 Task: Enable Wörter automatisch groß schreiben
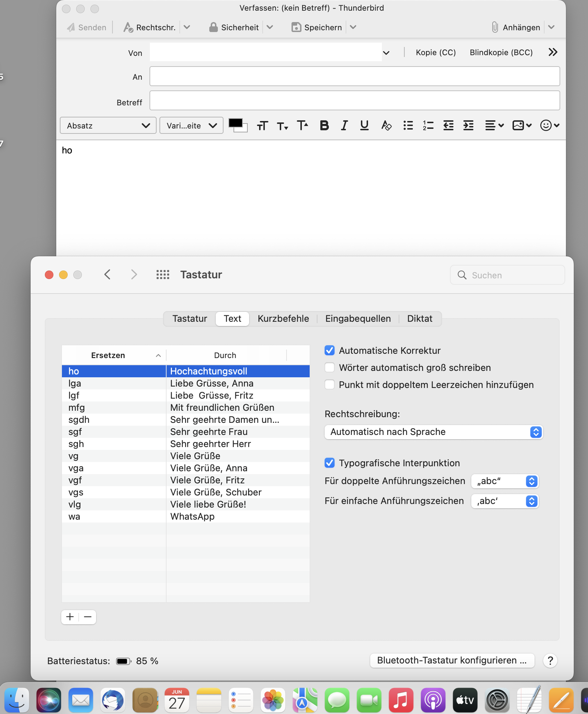(x=330, y=368)
